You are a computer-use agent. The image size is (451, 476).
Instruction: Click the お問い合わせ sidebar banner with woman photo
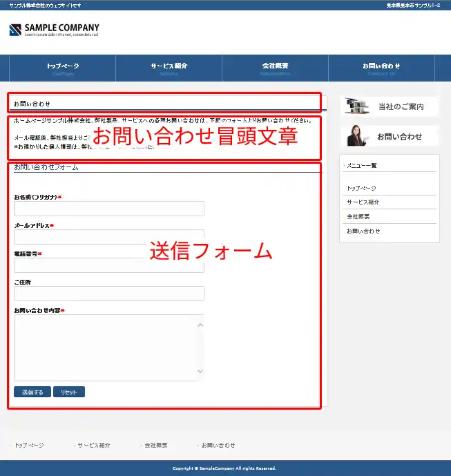tap(390, 136)
